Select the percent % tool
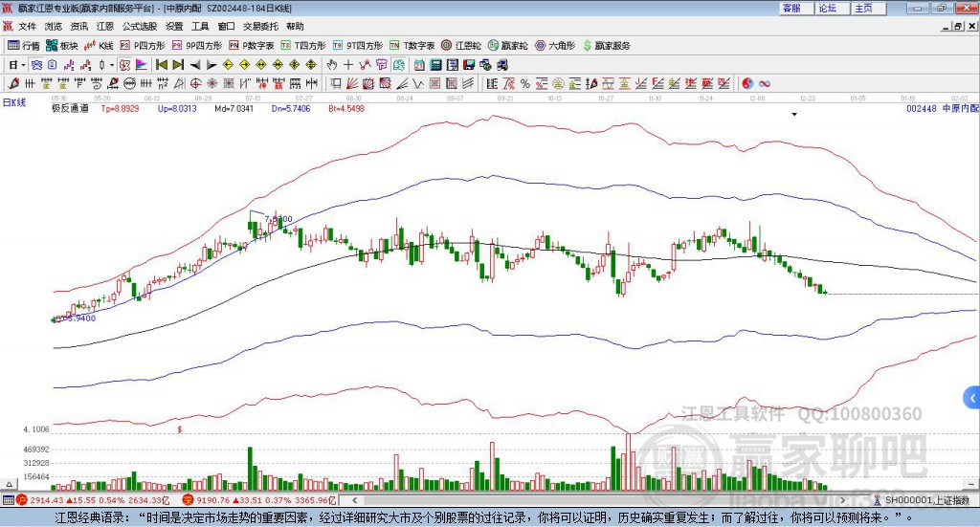Image resolution: width=980 pixels, height=527 pixels. coord(525,83)
